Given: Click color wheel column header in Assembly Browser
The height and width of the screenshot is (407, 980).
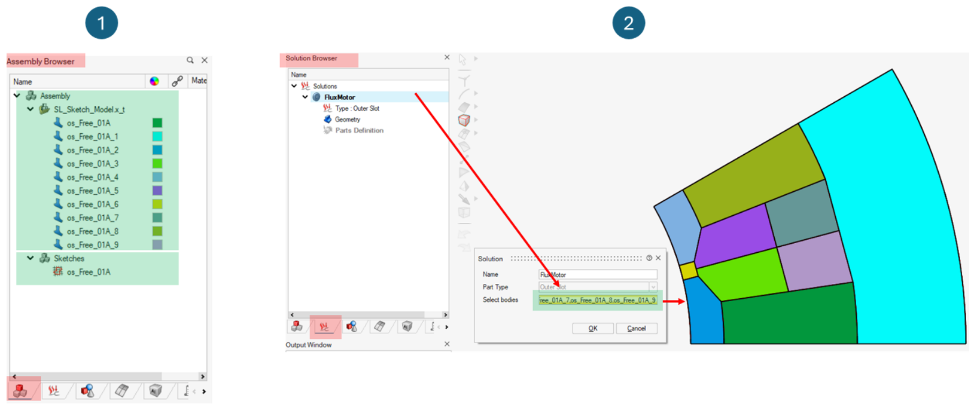Looking at the screenshot, I should [x=154, y=81].
